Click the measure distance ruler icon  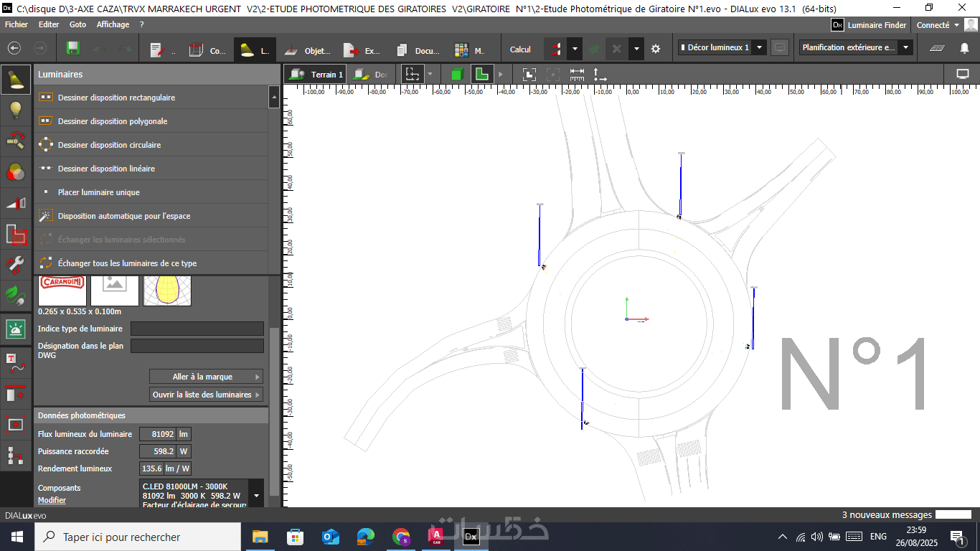click(x=577, y=74)
